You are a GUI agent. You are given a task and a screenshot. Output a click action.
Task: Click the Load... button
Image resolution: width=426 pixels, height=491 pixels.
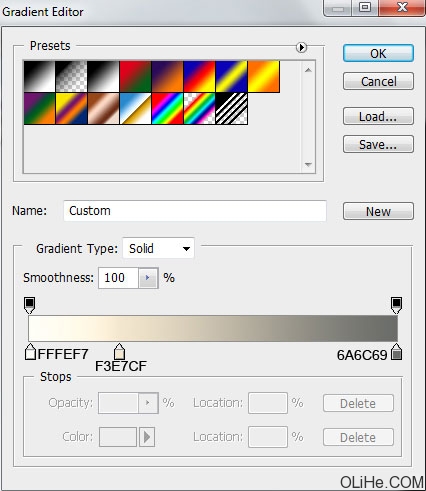tap(378, 116)
